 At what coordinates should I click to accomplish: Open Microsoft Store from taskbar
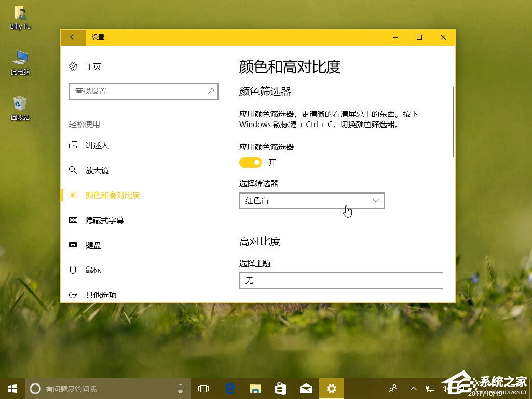coord(280,388)
